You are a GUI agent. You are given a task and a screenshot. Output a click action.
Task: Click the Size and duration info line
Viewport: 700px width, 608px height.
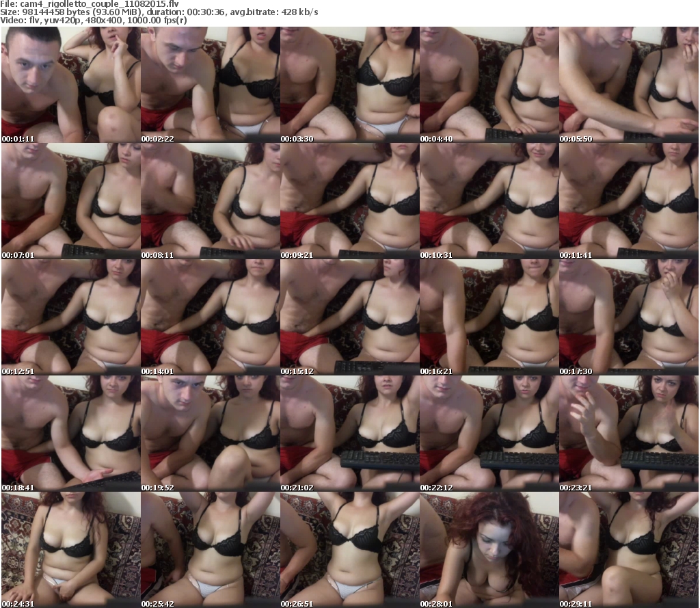159,12
